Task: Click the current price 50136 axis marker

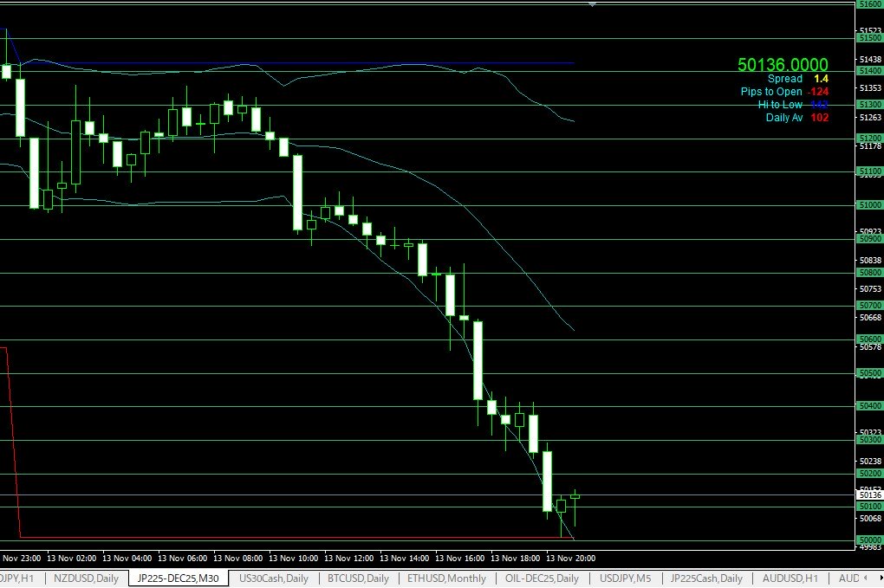Action: (x=868, y=495)
